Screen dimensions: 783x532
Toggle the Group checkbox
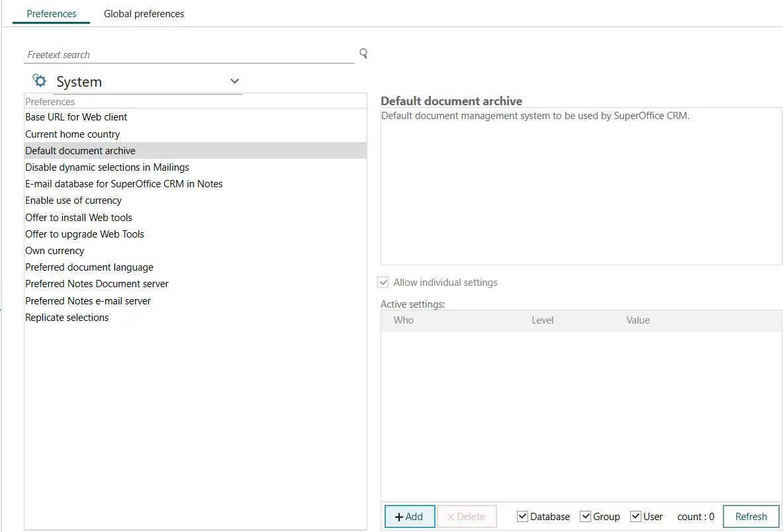(x=586, y=517)
